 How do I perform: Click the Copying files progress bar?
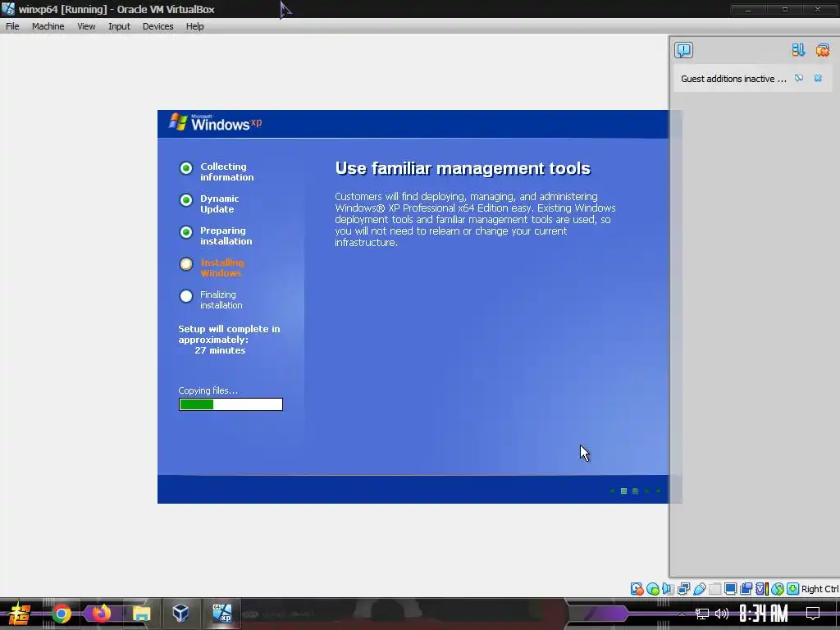point(231,404)
